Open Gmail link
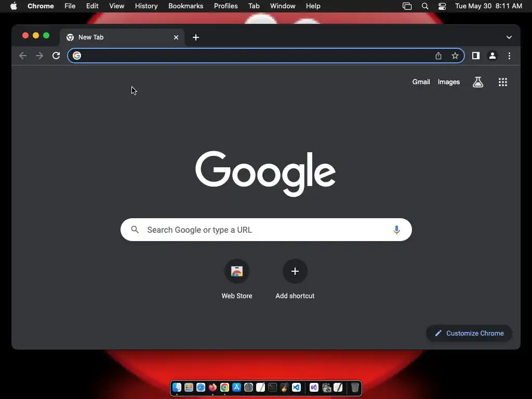This screenshot has width=532, height=399. click(x=421, y=82)
